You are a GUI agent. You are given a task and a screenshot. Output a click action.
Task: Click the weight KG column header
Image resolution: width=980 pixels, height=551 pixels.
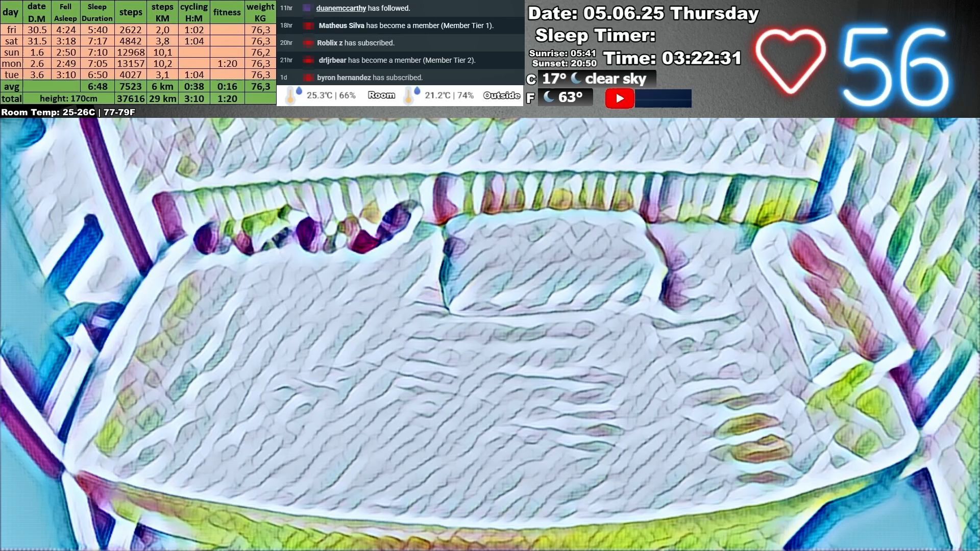click(x=260, y=12)
